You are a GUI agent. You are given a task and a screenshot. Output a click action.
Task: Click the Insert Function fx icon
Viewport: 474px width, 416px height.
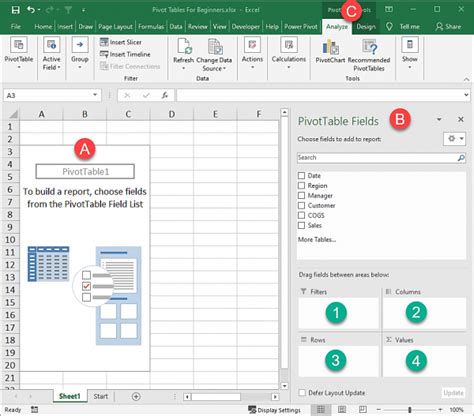pyautogui.click(x=165, y=96)
